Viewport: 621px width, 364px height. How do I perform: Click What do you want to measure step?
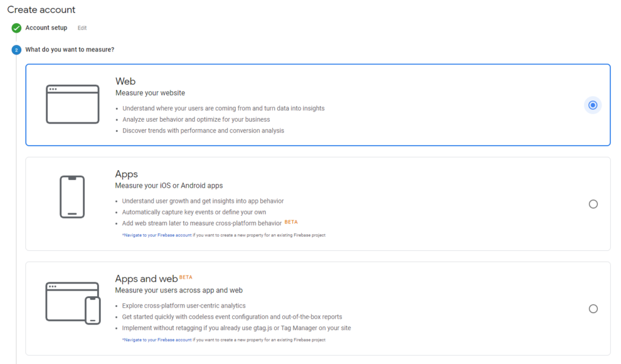coord(70,50)
